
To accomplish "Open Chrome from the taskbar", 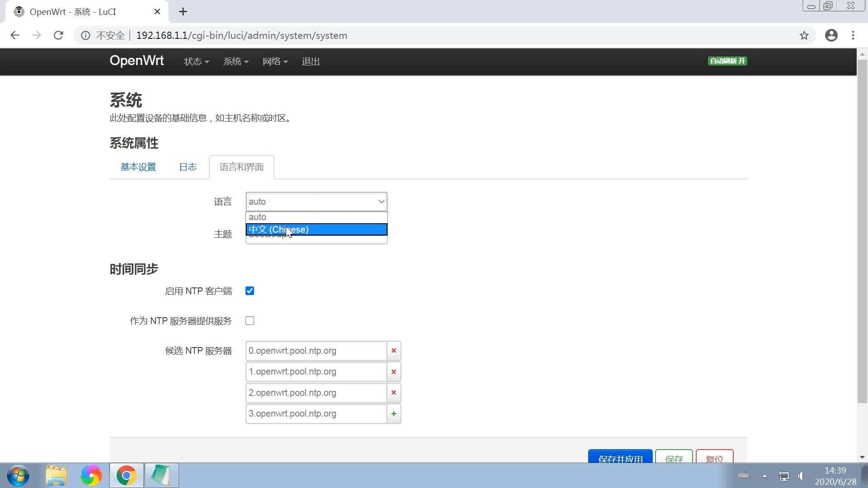I will [127, 475].
